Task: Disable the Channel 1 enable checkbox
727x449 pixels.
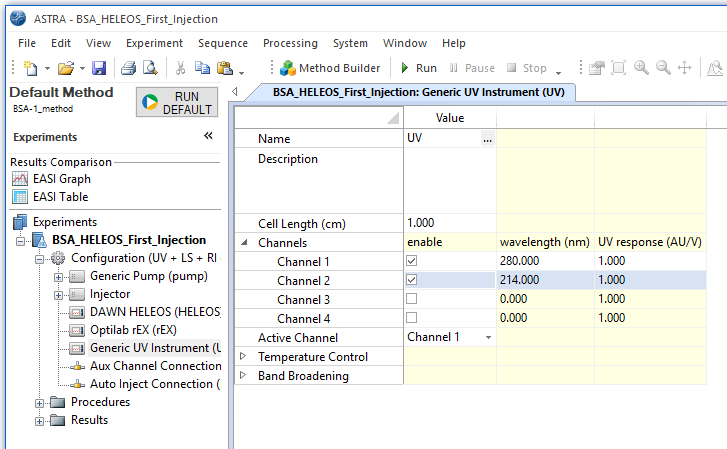Action: pos(412,262)
